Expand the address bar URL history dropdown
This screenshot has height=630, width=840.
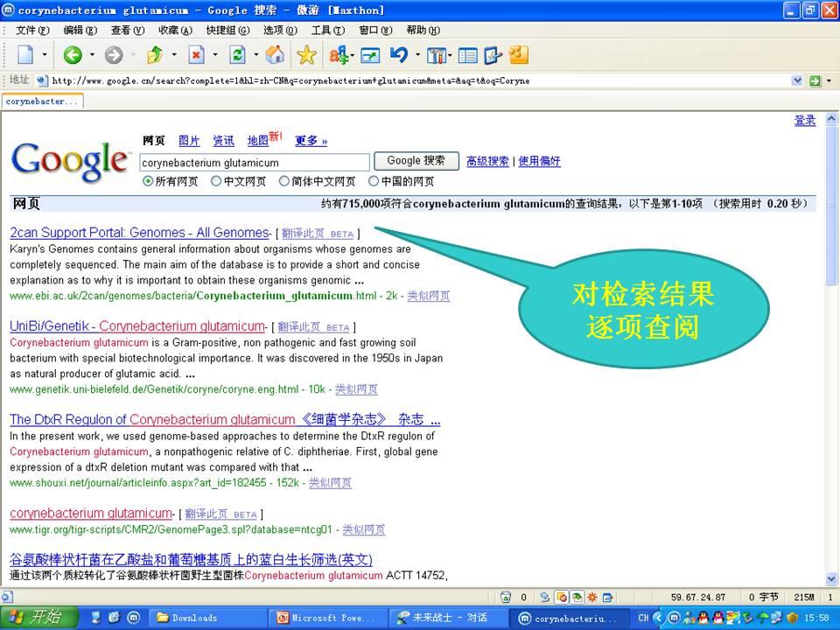click(797, 80)
